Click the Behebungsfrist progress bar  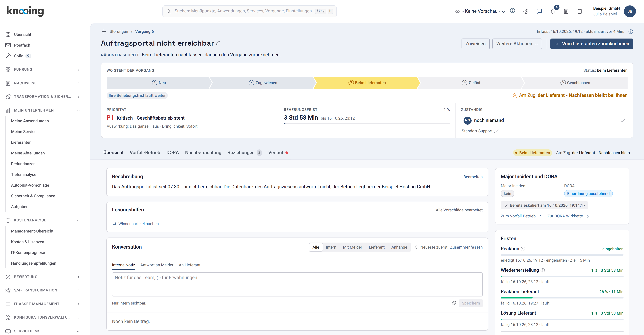(x=367, y=124)
